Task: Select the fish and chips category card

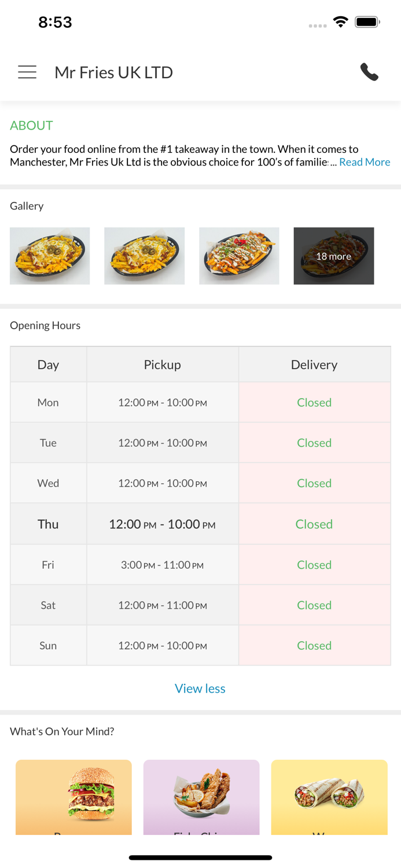Action: [201, 797]
